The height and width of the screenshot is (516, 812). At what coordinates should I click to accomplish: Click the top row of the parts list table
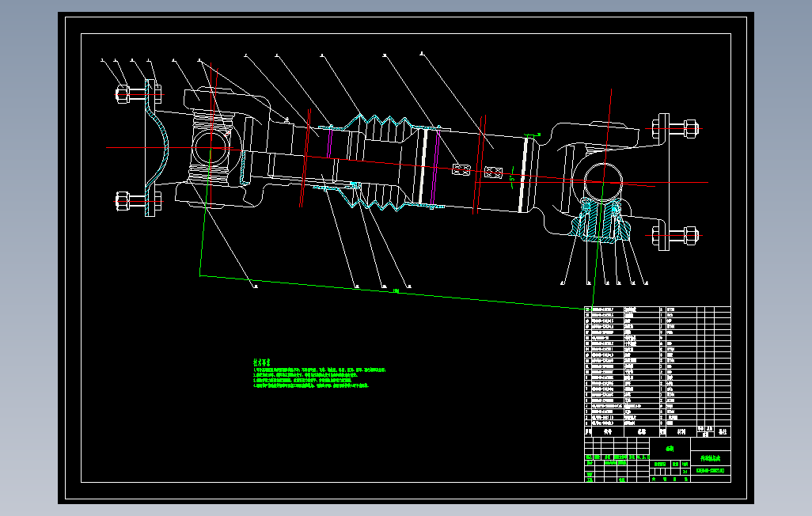(x=658, y=309)
